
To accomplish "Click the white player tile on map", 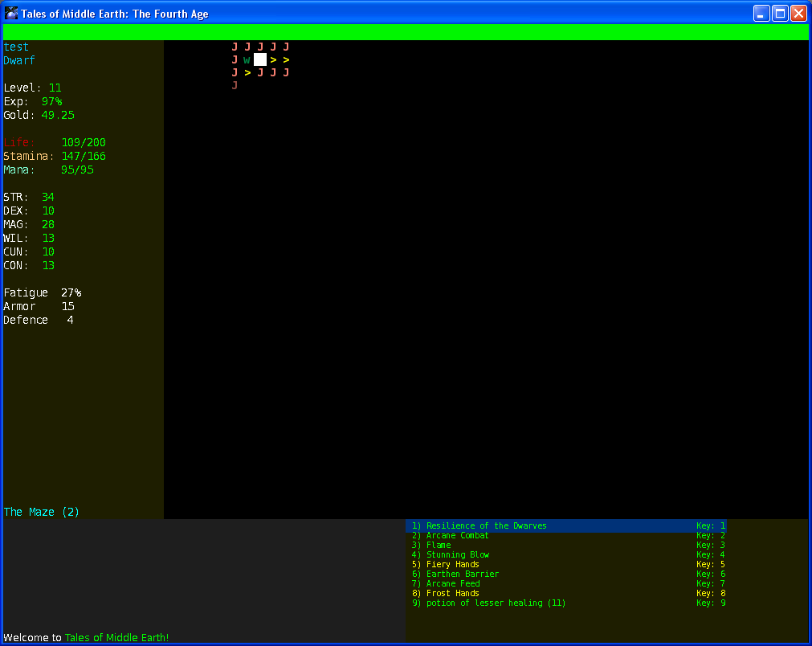I will click(x=260, y=59).
